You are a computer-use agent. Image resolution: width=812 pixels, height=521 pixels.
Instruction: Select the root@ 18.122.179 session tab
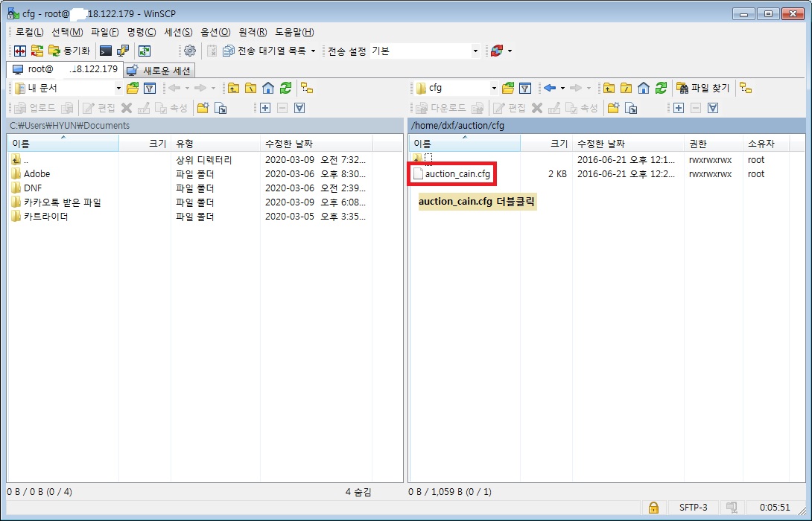(65, 68)
